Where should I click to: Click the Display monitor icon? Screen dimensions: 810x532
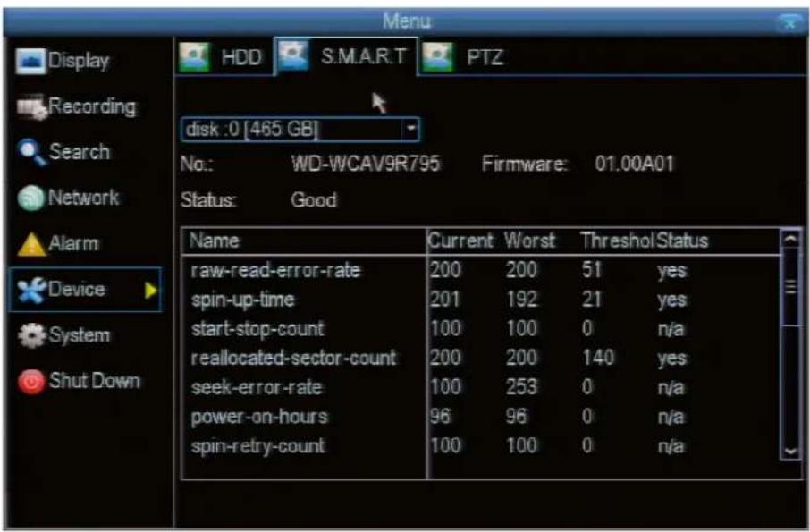(x=31, y=61)
